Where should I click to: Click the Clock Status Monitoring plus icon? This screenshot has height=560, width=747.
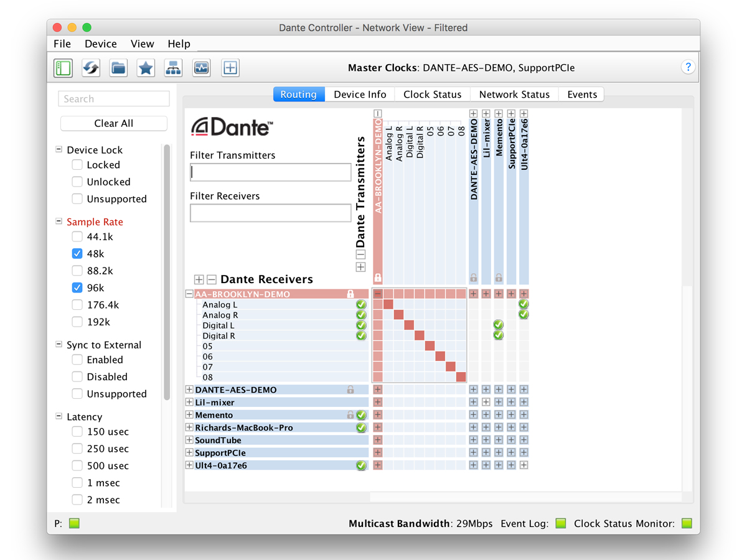(230, 67)
